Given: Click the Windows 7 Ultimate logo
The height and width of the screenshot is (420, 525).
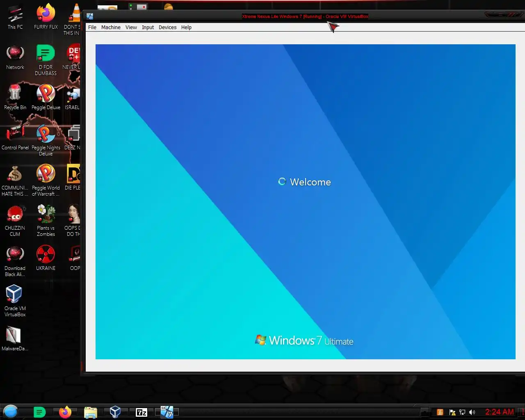Looking at the screenshot, I should tap(304, 340).
